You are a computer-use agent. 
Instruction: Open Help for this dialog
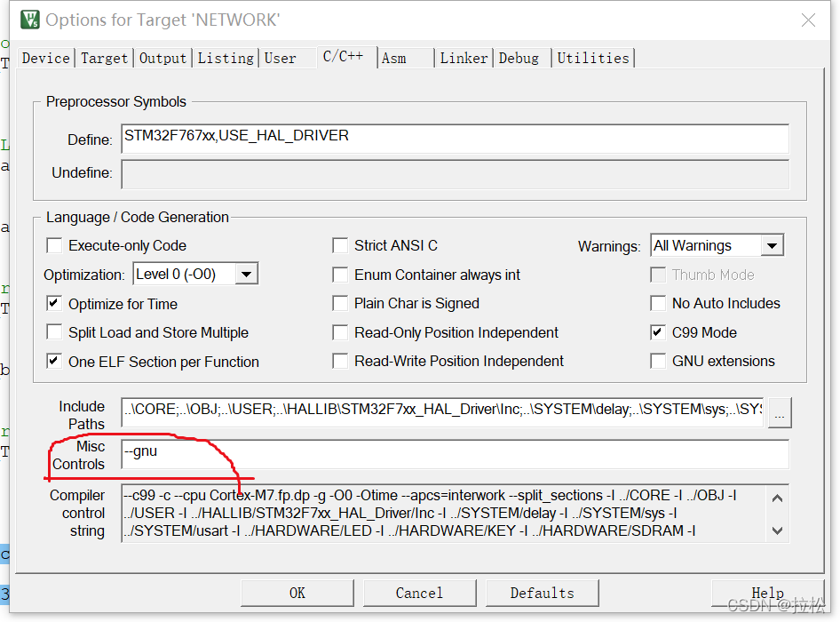pos(767,593)
